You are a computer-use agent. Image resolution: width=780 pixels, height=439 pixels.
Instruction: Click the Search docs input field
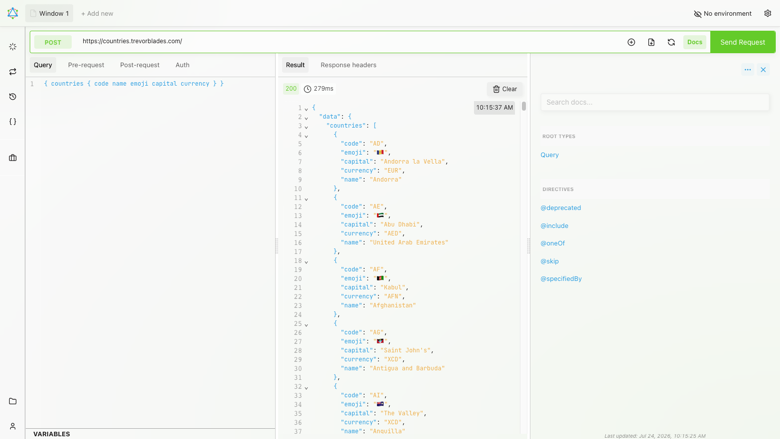point(655,102)
